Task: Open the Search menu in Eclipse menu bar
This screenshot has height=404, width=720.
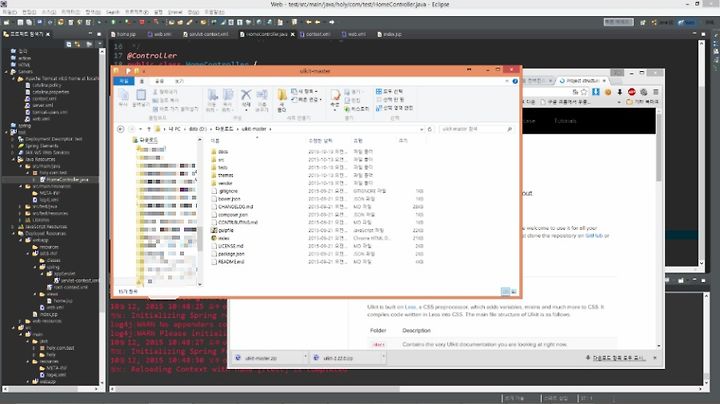Action: click(112, 12)
